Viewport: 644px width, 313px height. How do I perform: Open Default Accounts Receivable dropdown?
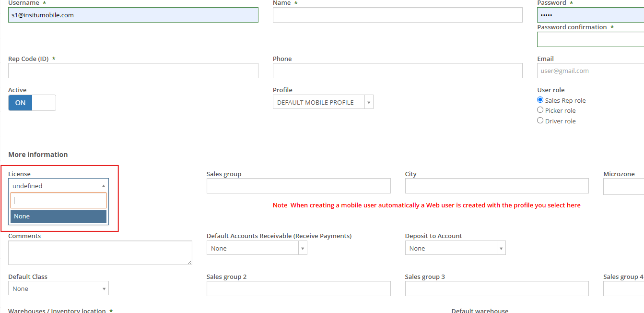[257, 248]
